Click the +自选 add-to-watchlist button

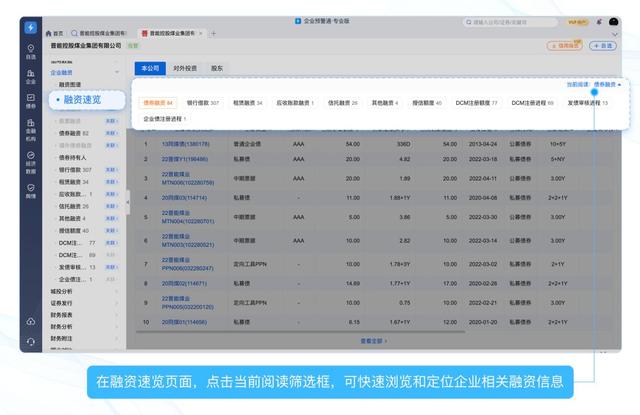pos(602,46)
